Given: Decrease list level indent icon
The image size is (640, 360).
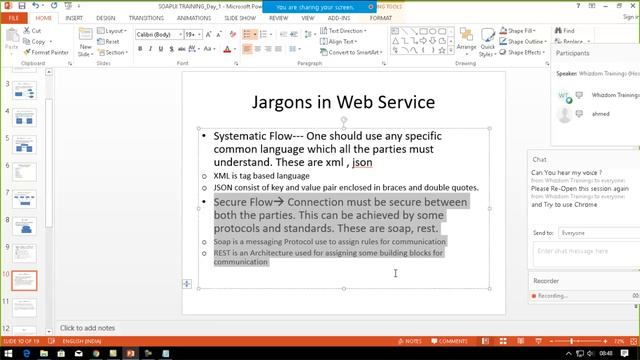Looking at the screenshot, I should (x=283, y=34).
